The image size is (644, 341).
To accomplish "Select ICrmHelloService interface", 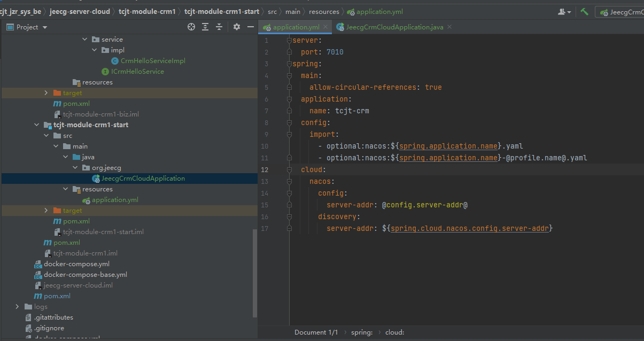I will pos(137,71).
